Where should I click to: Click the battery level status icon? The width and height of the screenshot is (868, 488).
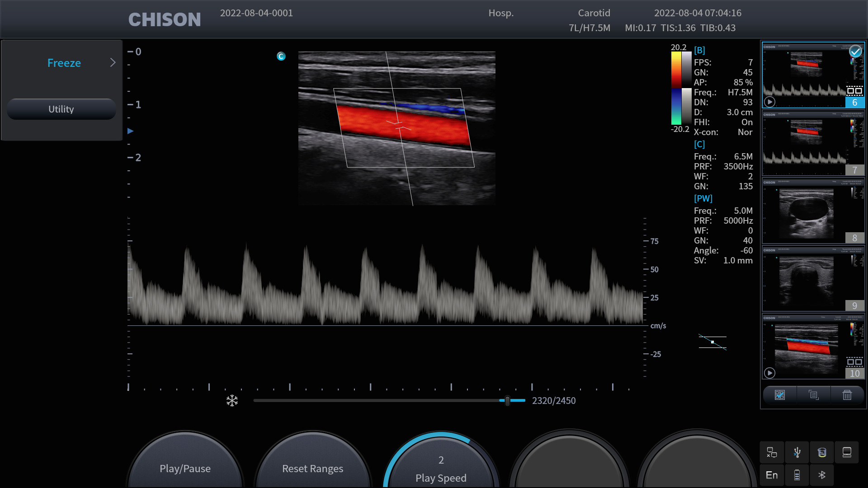point(797,475)
